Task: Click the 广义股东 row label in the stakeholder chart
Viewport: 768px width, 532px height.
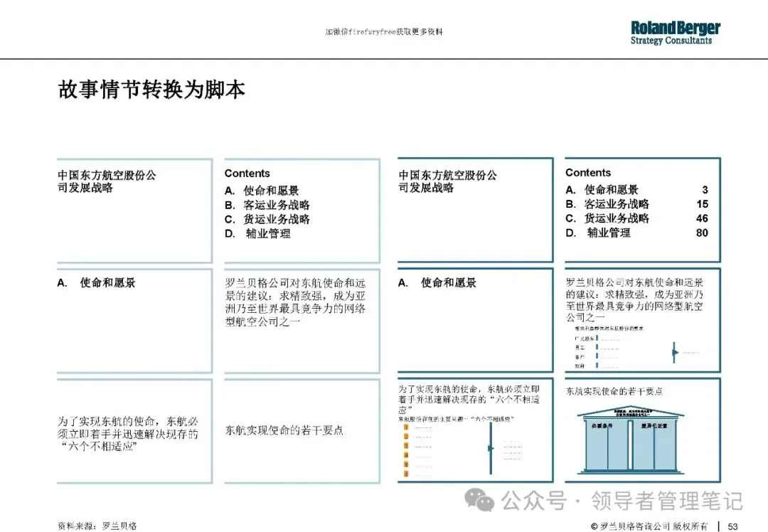Action: tap(585, 339)
